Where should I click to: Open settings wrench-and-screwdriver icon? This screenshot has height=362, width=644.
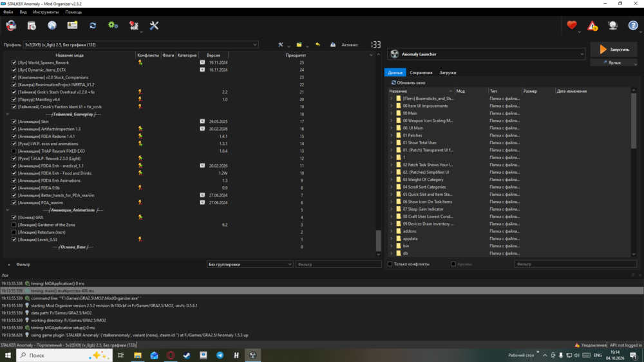[154, 26]
